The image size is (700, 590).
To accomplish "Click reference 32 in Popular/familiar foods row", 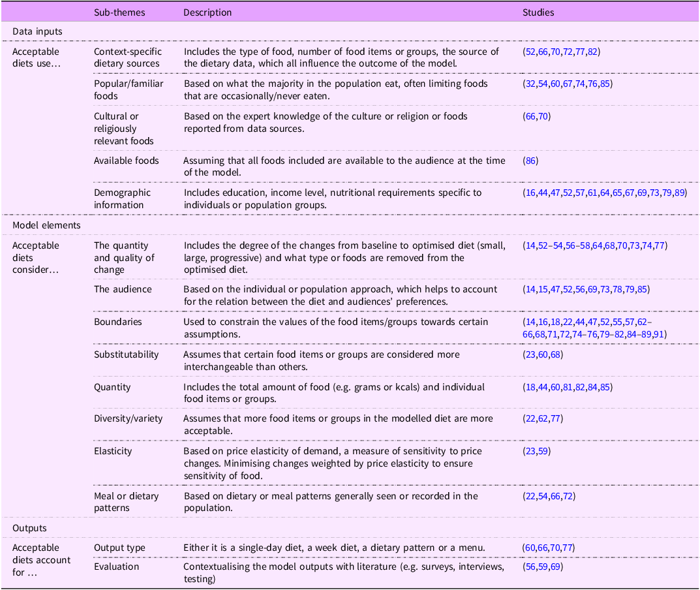I will 530,84.
